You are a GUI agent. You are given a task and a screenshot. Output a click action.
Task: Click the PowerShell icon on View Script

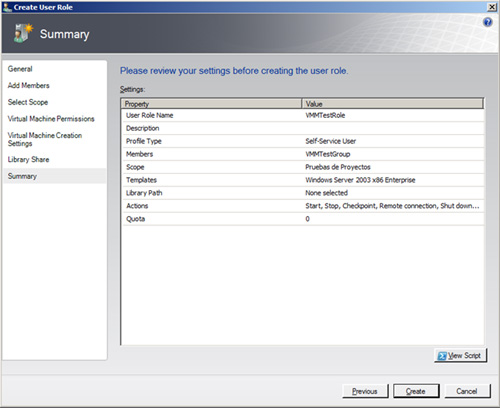click(442, 356)
